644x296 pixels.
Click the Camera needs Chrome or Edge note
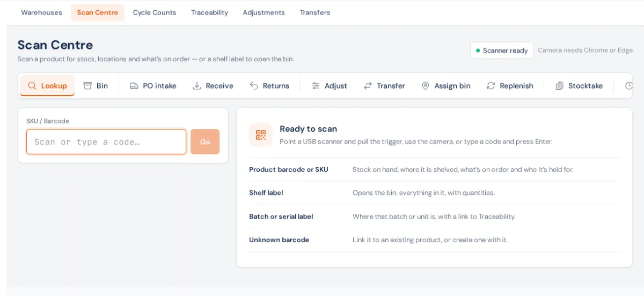tap(585, 50)
